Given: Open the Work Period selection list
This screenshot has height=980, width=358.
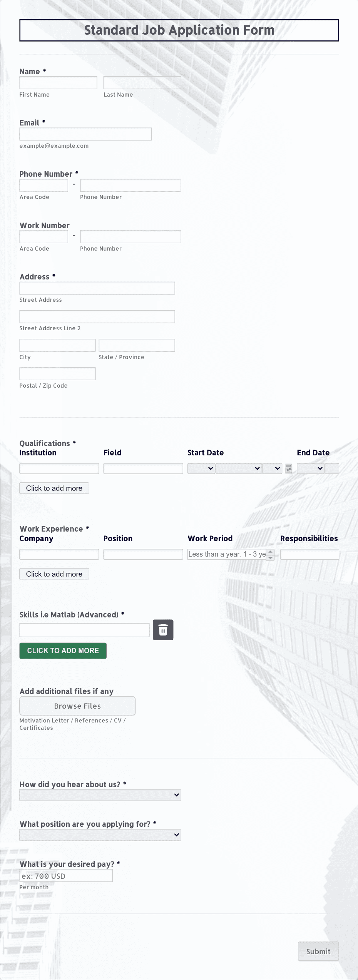Looking at the screenshot, I should tap(227, 554).
